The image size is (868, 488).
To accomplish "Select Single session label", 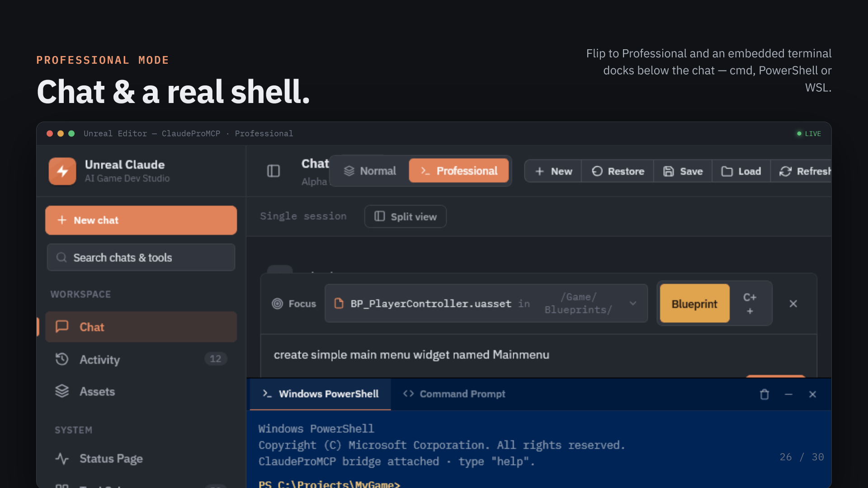I will (303, 216).
